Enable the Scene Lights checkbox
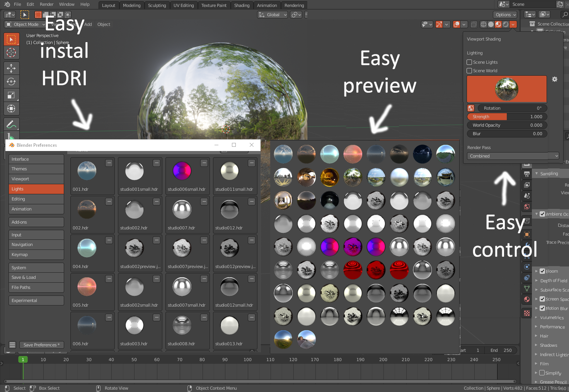Screen dimensions: 569x392 click(469, 62)
